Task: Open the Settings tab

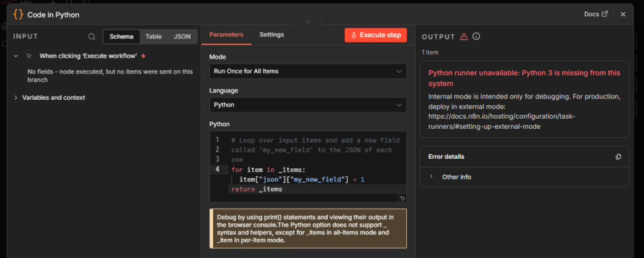Action: (x=272, y=35)
